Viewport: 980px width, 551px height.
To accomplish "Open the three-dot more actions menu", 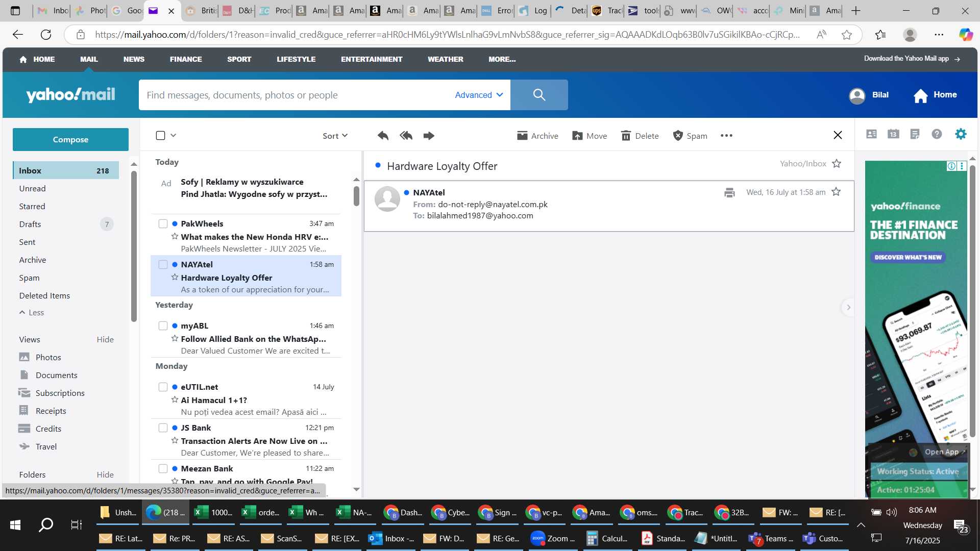I will click(726, 136).
